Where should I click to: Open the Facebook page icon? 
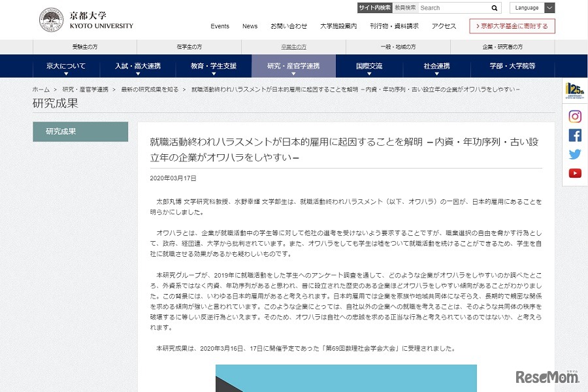coord(574,135)
